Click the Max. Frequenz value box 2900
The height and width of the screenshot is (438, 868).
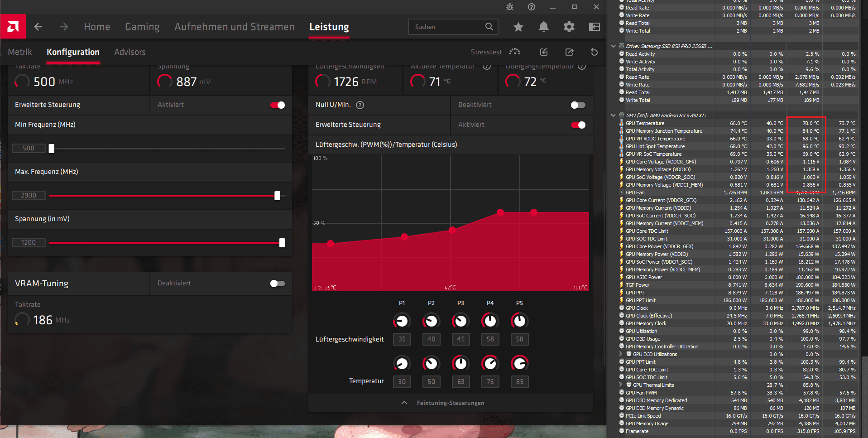(29, 195)
